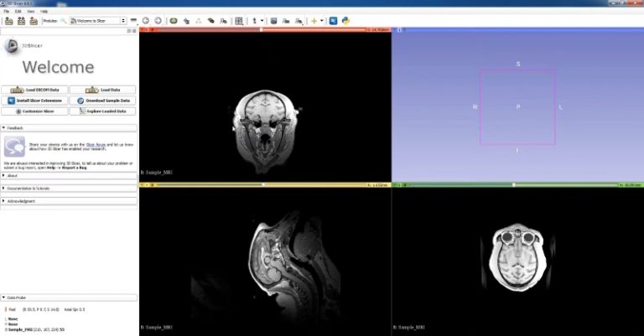Collapse the Feedback section
The image size is (644, 336).
coord(69,127)
